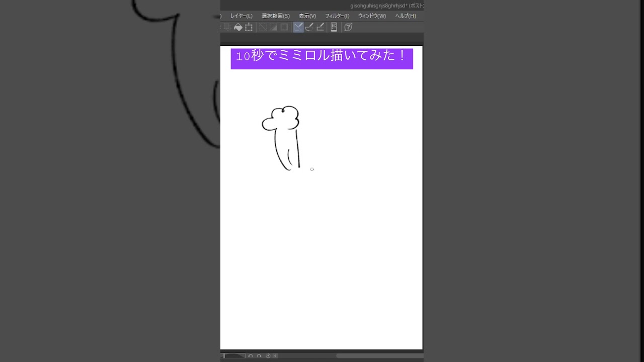The height and width of the screenshot is (362, 644).
Task: Open the 選択範囲(S) menu
Action: (x=275, y=16)
